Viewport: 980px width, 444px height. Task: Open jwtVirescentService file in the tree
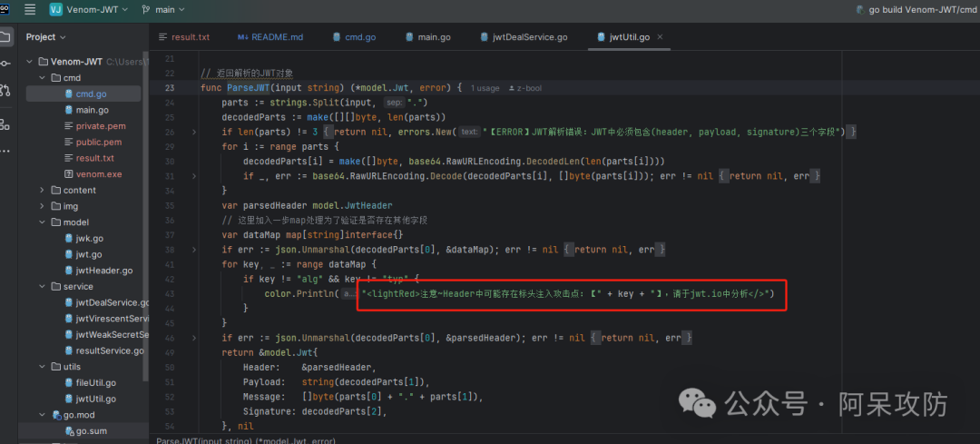(107, 319)
